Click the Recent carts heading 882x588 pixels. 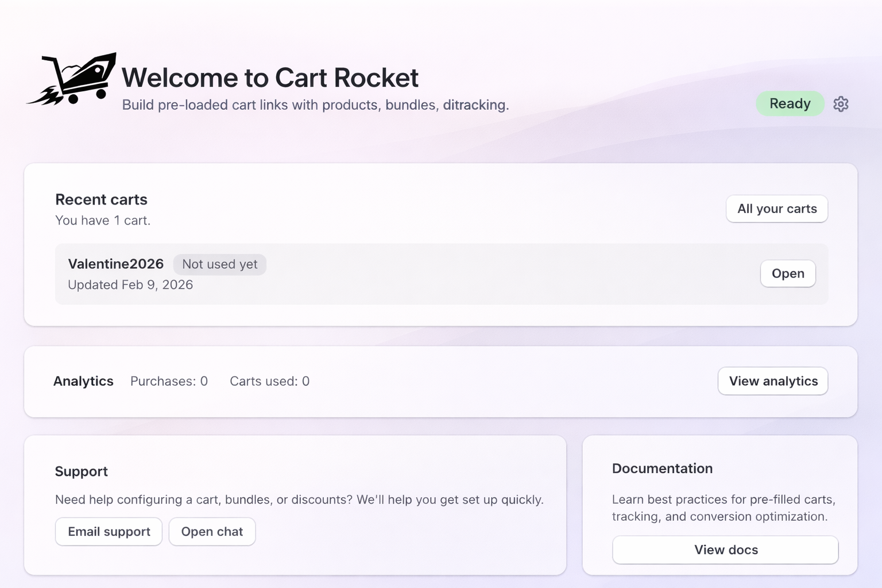[101, 199]
